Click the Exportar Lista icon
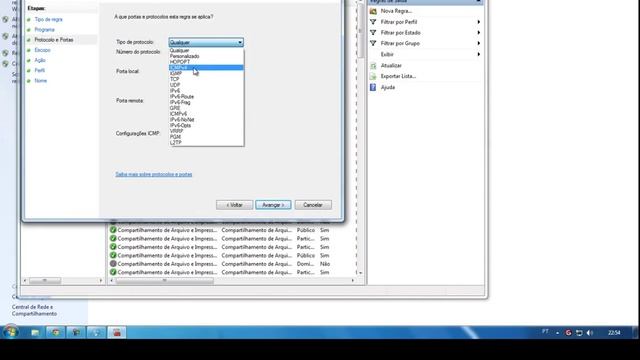 pyautogui.click(x=373, y=76)
